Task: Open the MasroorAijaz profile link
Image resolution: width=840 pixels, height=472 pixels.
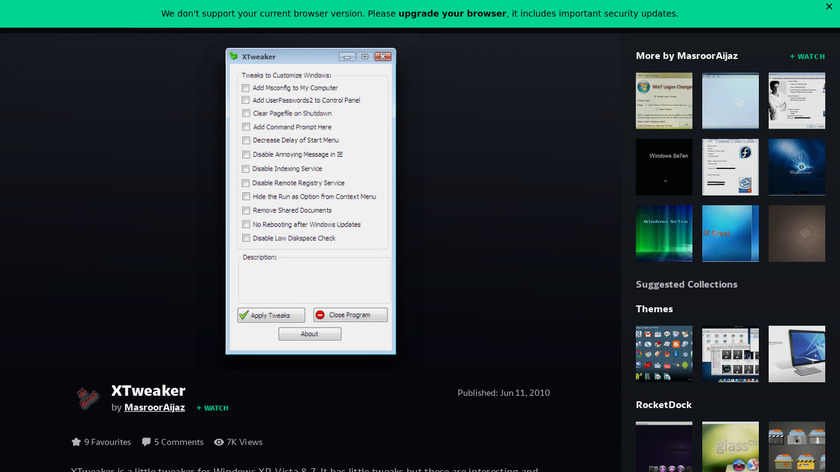Action: pyautogui.click(x=154, y=408)
